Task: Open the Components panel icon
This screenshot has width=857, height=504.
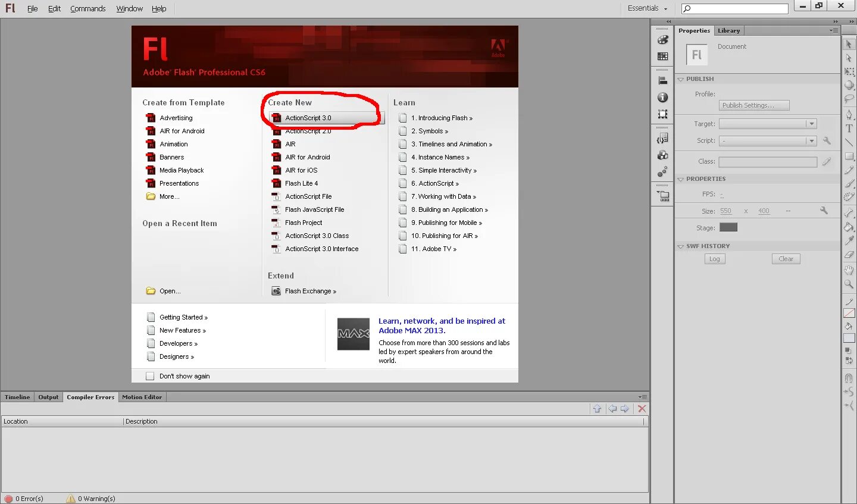Action: pyautogui.click(x=662, y=155)
